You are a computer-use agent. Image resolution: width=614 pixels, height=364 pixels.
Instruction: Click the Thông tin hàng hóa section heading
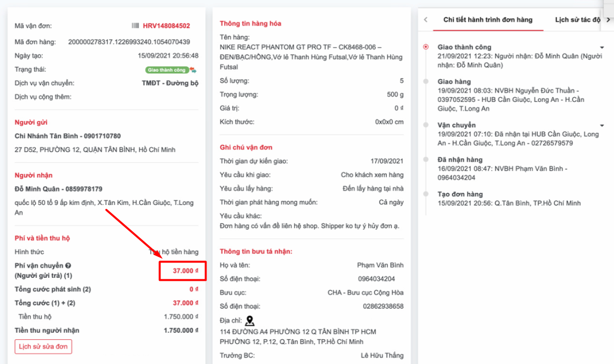click(x=251, y=23)
